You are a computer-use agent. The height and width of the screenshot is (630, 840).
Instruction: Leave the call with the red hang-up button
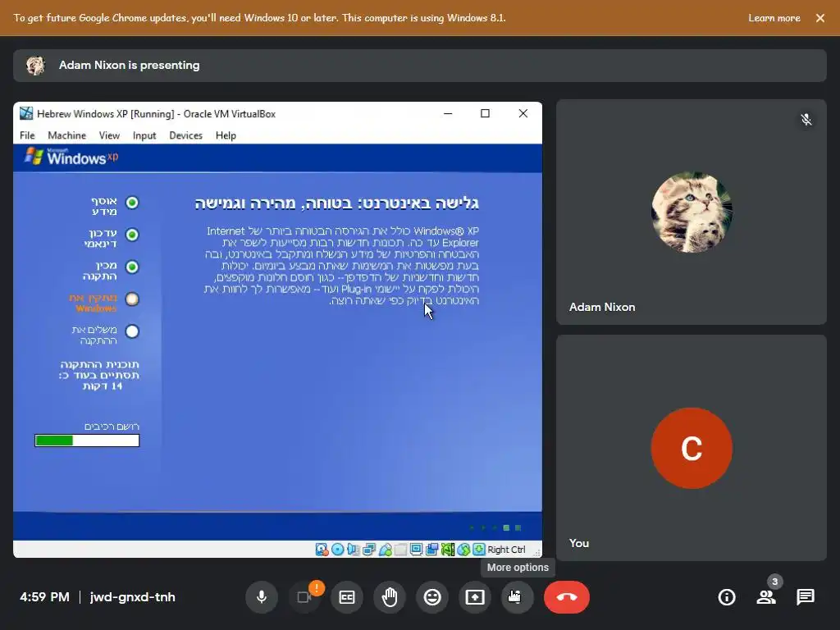click(x=567, y=597)
